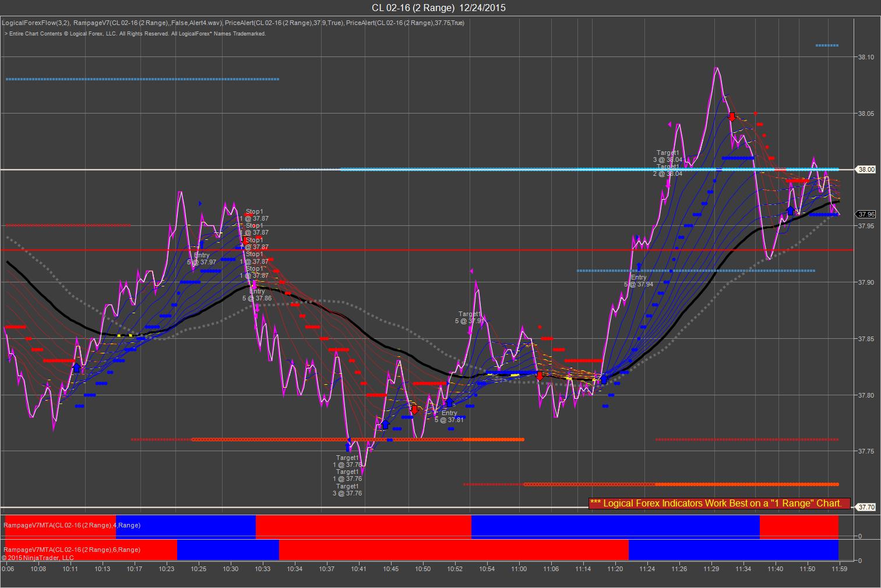881x588 pixels.
Task: Click the 11:59 time axis label
Action: click(839, 569)
